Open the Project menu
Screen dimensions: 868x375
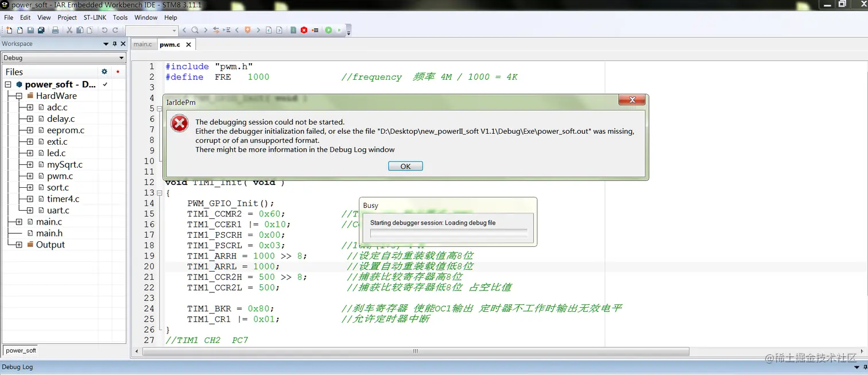click(x=67, y=18)
